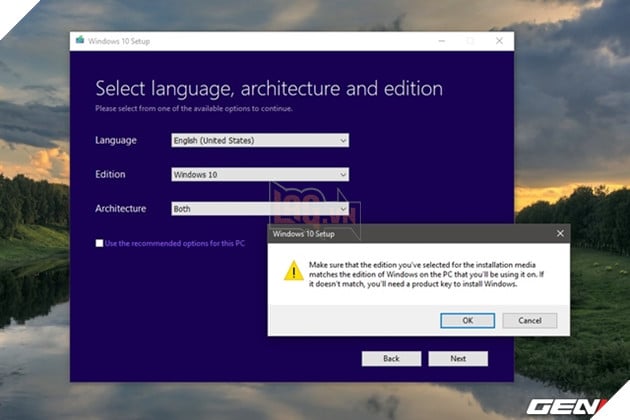Image resolution: width=630 pixels, height=420 pixels.
Task: Click the Edition label
Action: (110, 174)
